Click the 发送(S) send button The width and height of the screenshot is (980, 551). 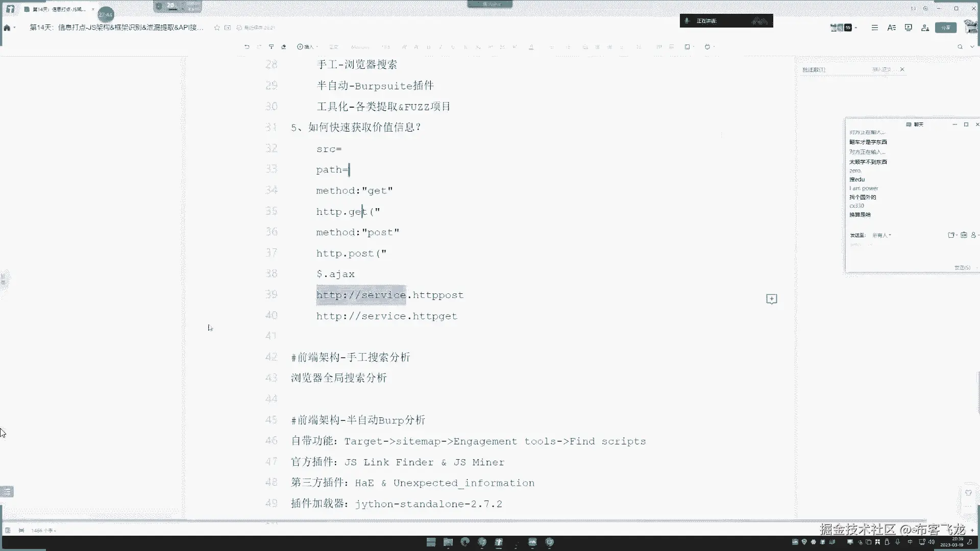click(x=962, y=267)
